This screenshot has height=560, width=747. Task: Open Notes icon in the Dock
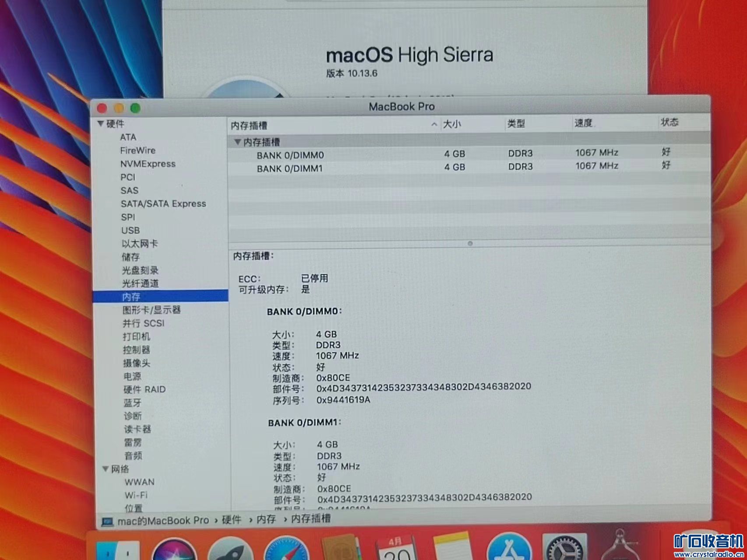[453, 546]
